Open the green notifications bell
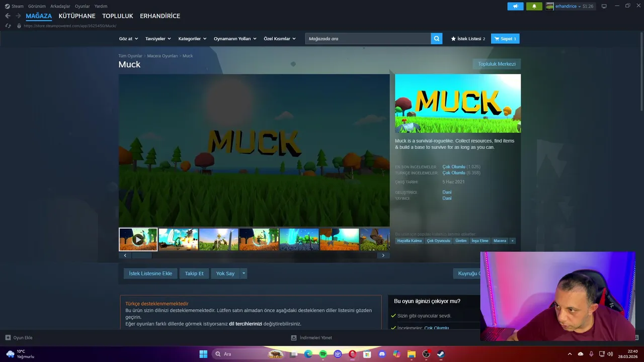The image size is (644, 362). click(534, 6)
